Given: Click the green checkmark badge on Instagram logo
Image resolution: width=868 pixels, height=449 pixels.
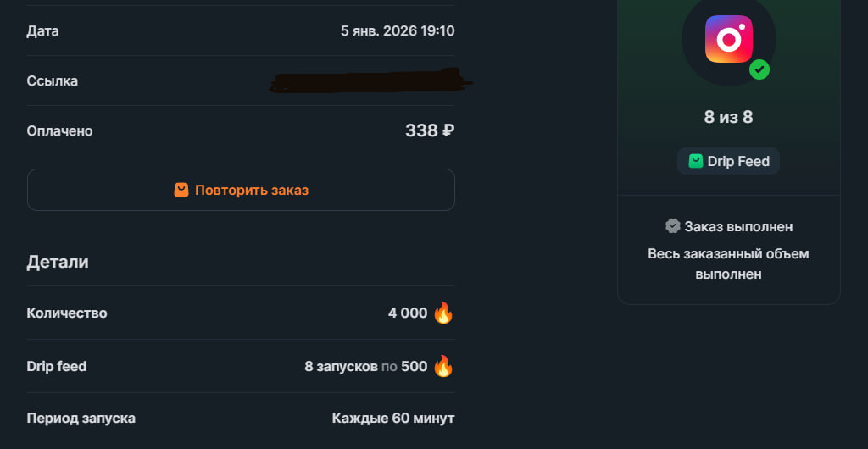Looking at the screenshot, I should 759,69.
